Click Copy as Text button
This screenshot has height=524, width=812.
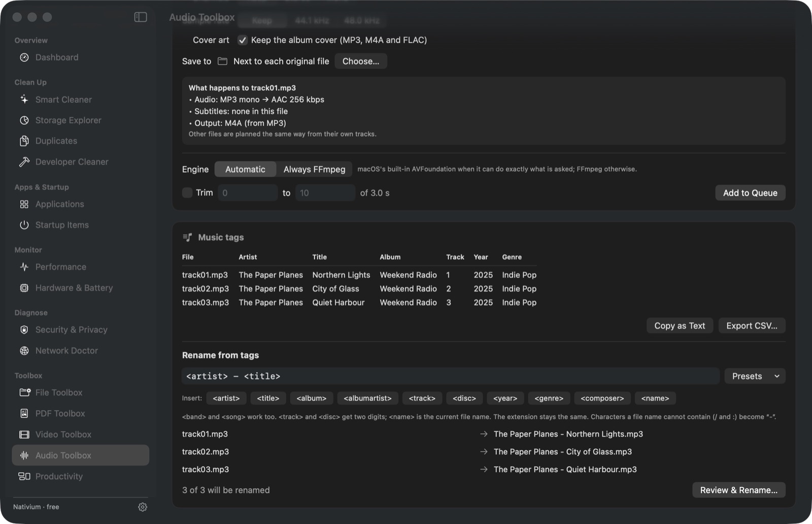(x=680, y=326)
